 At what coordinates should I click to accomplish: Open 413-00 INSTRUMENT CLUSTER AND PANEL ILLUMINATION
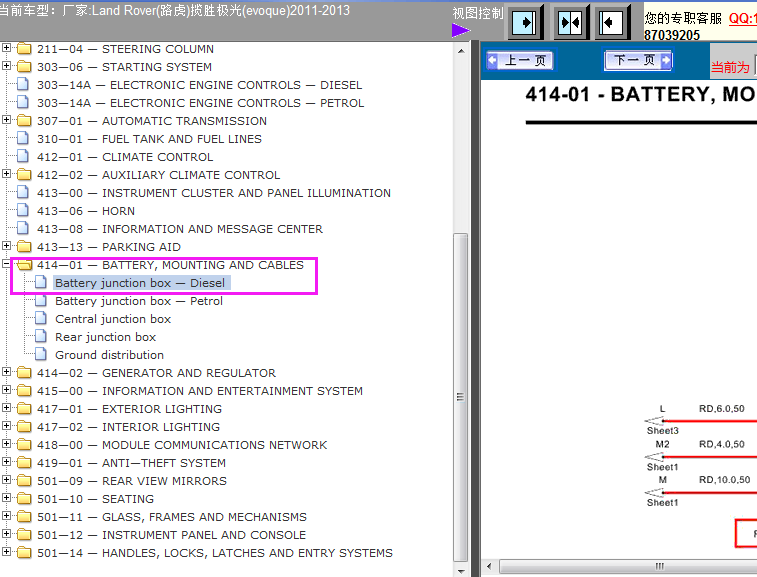214,193
